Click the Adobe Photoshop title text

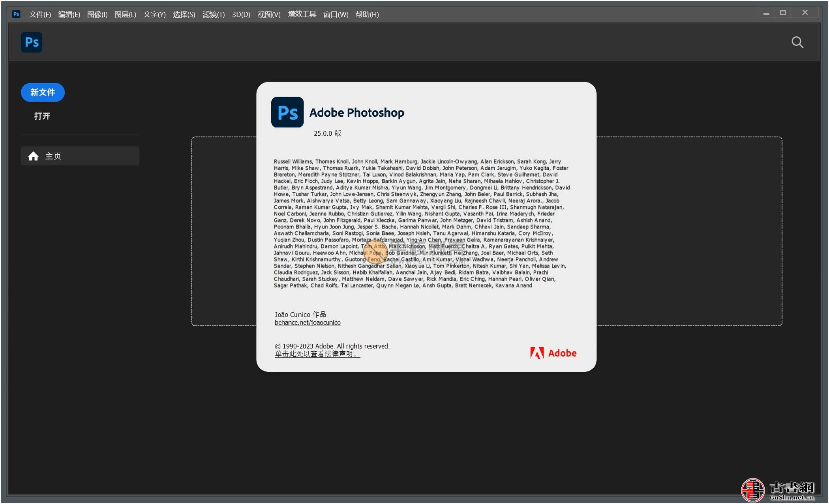click(x=357, y=113)
